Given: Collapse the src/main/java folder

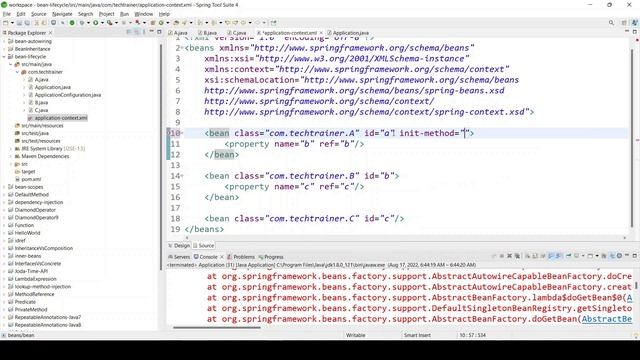Looking at the screenshot, I should coord(11,64).
